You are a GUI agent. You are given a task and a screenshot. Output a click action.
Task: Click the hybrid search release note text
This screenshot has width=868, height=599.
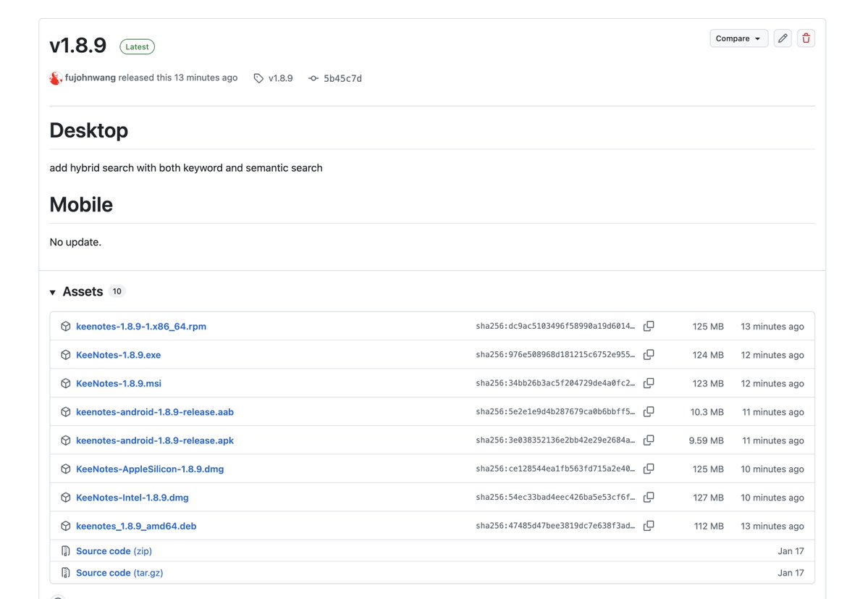(186, 168)
